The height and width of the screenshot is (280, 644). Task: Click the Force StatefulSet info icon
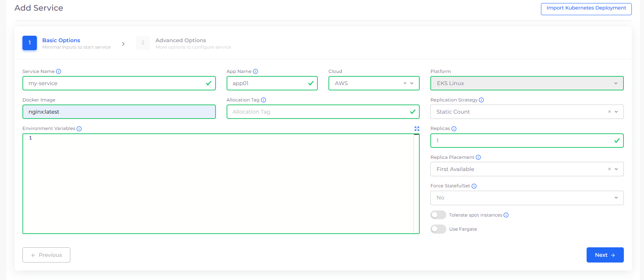tap(474, 186)
